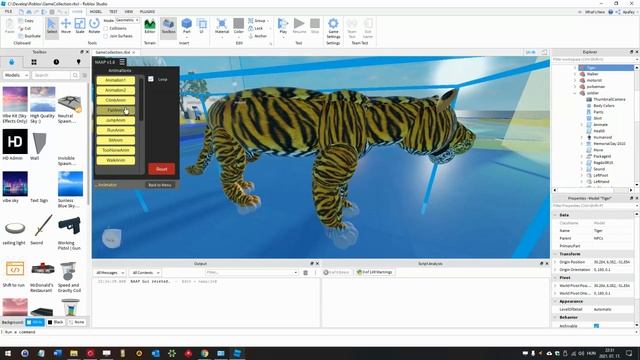This screenshot has width=640, height=360.
Task: Toggle the Join Surfaces checkbox
Action: (x=106, y=36)
